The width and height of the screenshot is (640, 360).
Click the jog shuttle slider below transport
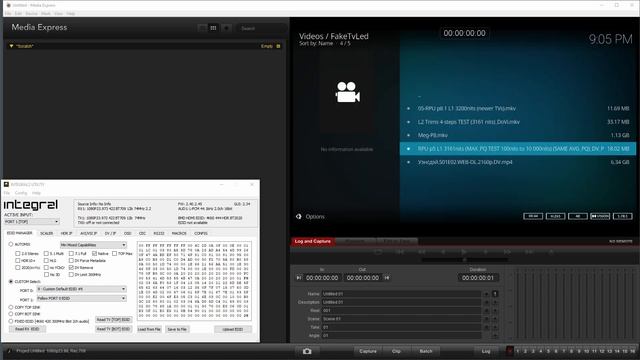click(464, 260)
